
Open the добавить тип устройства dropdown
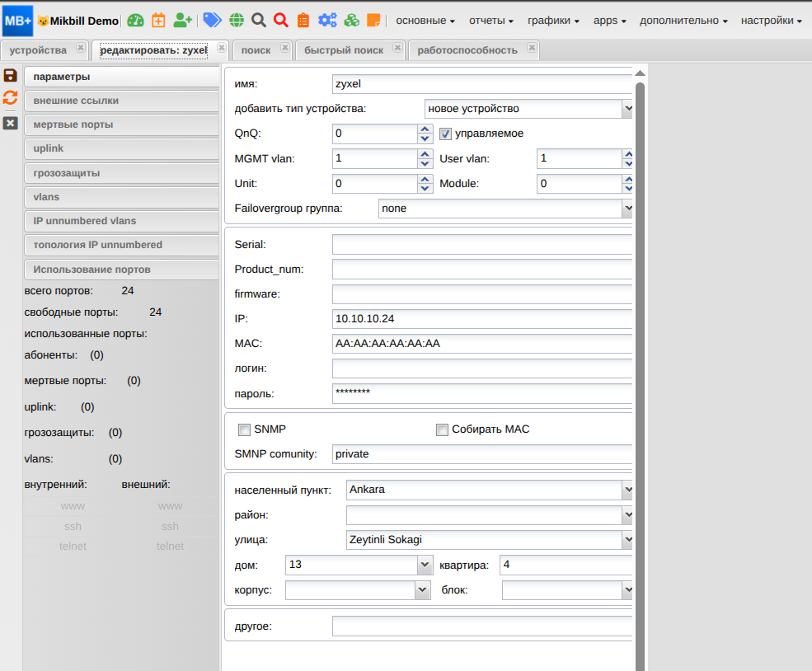(x=627, y=109)
